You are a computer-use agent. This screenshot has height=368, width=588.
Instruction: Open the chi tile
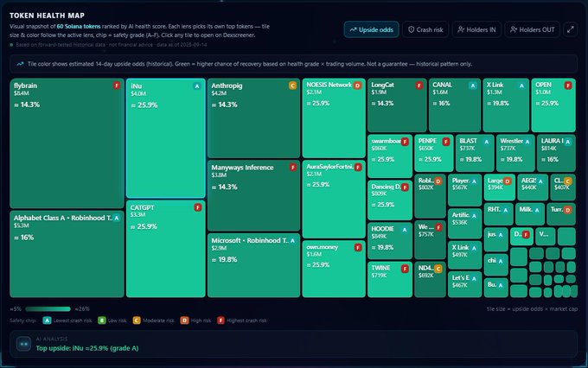tap(495, 264)
